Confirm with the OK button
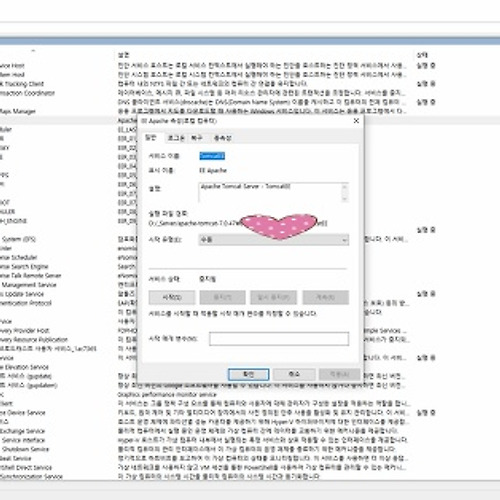Viewport: 500px width, 500px height. click(249, 374)
